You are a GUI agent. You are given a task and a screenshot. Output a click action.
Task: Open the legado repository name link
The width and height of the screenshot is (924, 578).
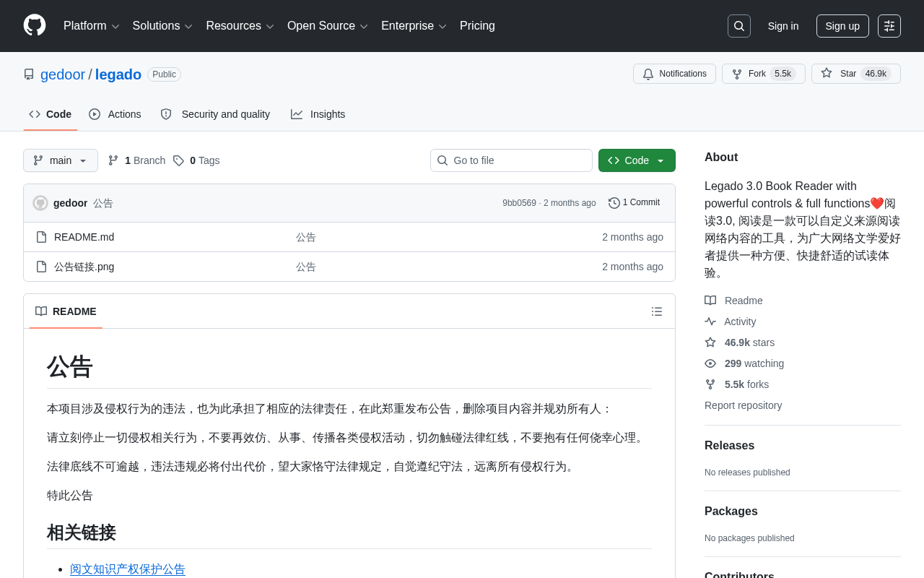118,74
